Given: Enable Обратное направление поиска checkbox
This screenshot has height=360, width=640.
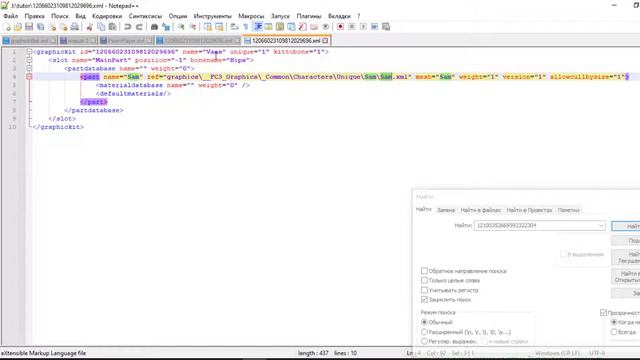Looking at the screenshot, I should (424, 271).
